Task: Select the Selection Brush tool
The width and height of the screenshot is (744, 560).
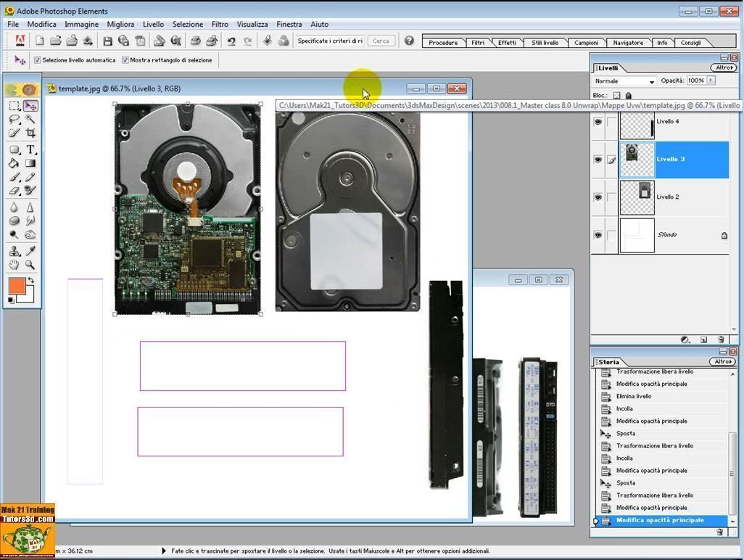Action: tap(15, 133)
